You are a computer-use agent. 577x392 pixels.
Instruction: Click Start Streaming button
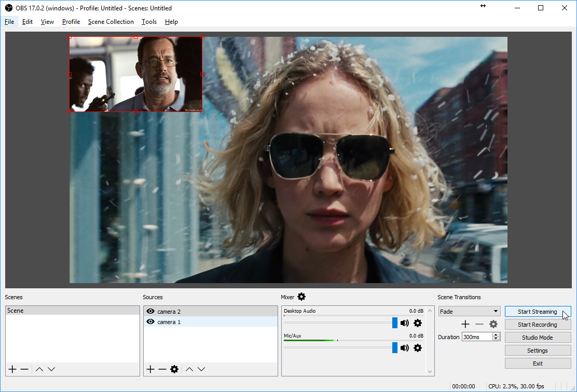click(538, 312)
